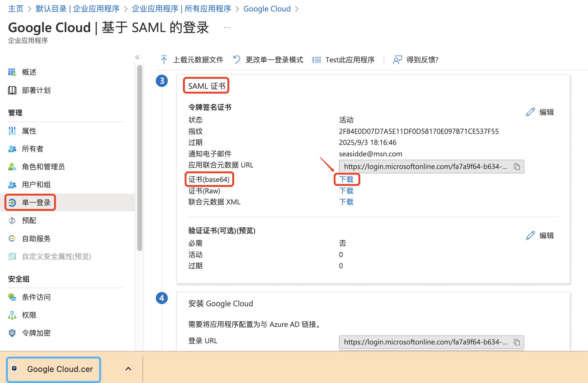
Task: Click the thumbprint value 2F84E0D07D7A5E11...
Action: tap(419, 131)
